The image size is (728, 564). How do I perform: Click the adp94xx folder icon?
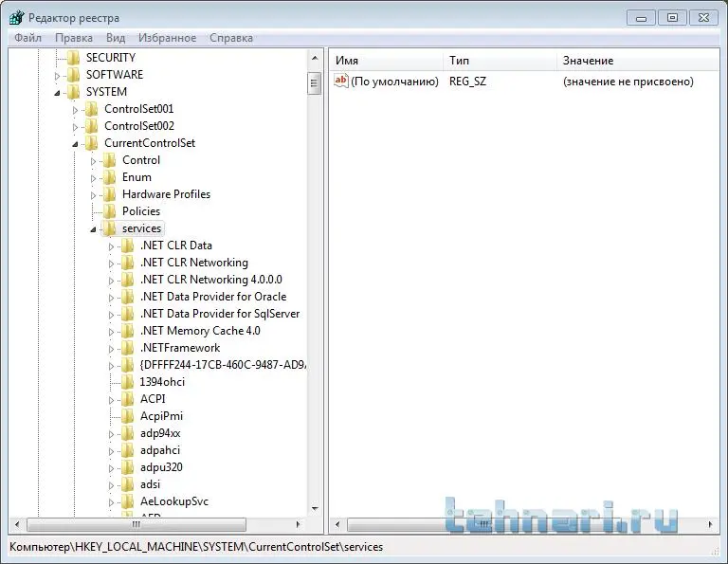pyautogui.click(x=128, y=433)
